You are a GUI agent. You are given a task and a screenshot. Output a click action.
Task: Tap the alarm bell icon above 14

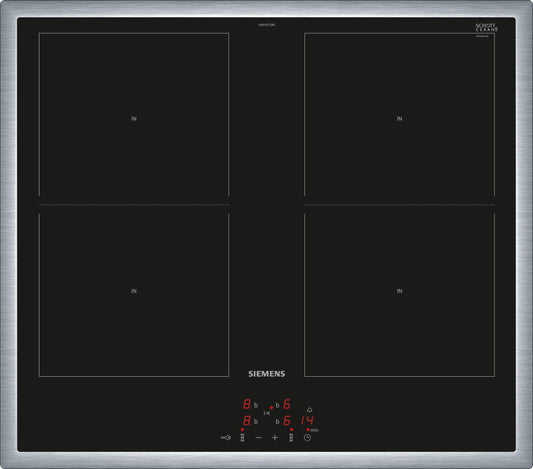coord(309,410)
